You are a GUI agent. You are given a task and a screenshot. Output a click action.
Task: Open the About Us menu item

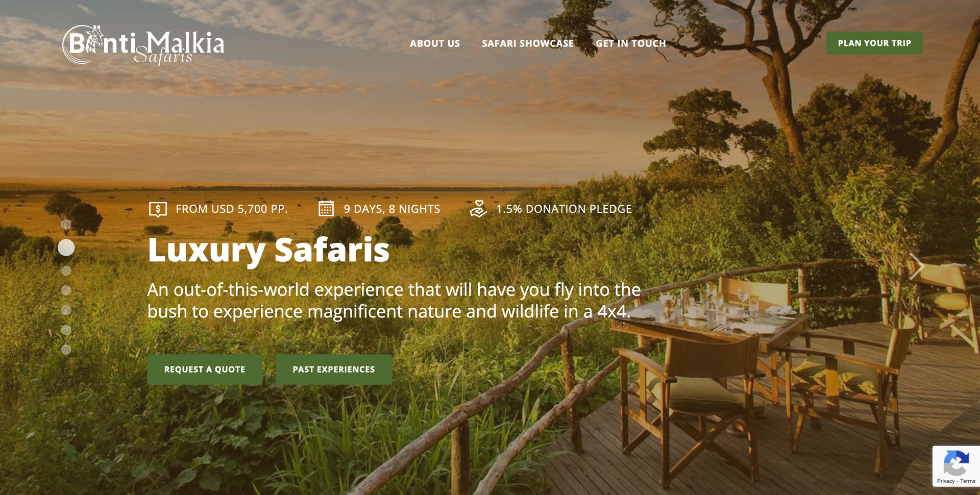click(435, 43)
